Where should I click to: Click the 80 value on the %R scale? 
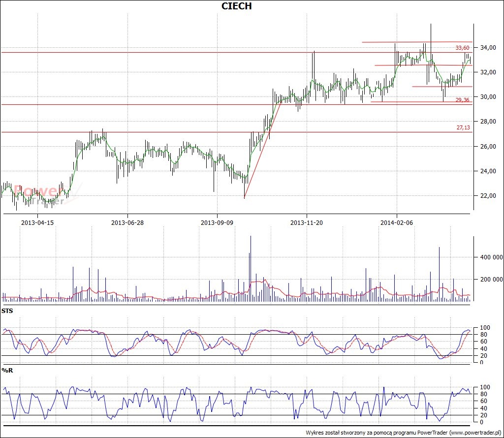click(483, 394)
